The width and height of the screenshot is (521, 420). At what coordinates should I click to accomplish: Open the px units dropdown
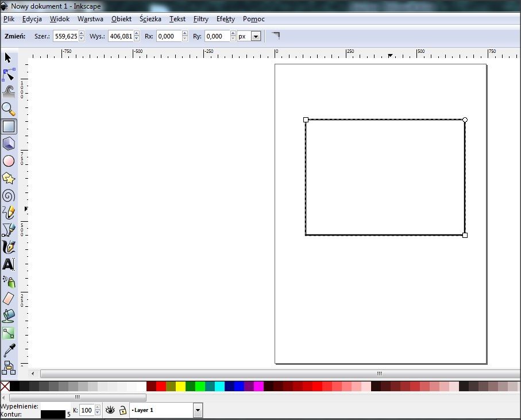[256, 36]
